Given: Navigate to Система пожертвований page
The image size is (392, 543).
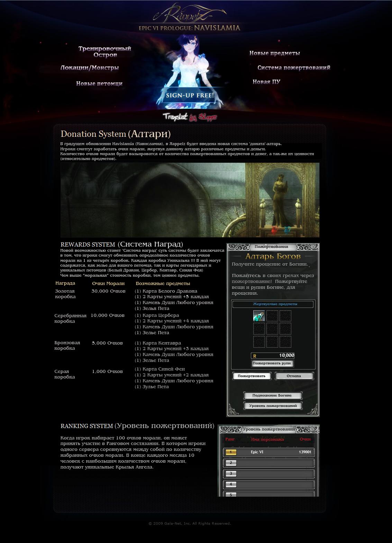Looking at the screenshot, I should pos(294,68).
